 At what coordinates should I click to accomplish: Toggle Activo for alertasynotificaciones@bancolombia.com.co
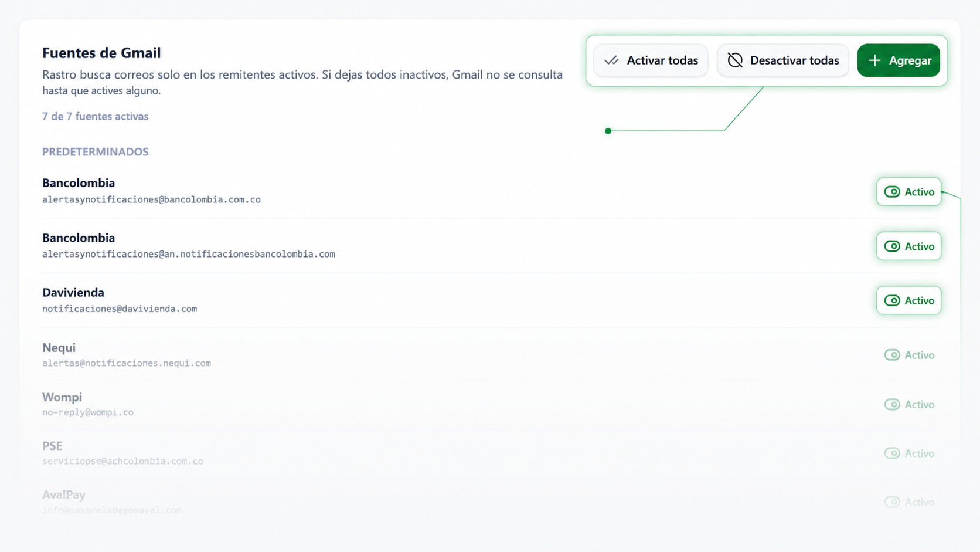[909, 192]
